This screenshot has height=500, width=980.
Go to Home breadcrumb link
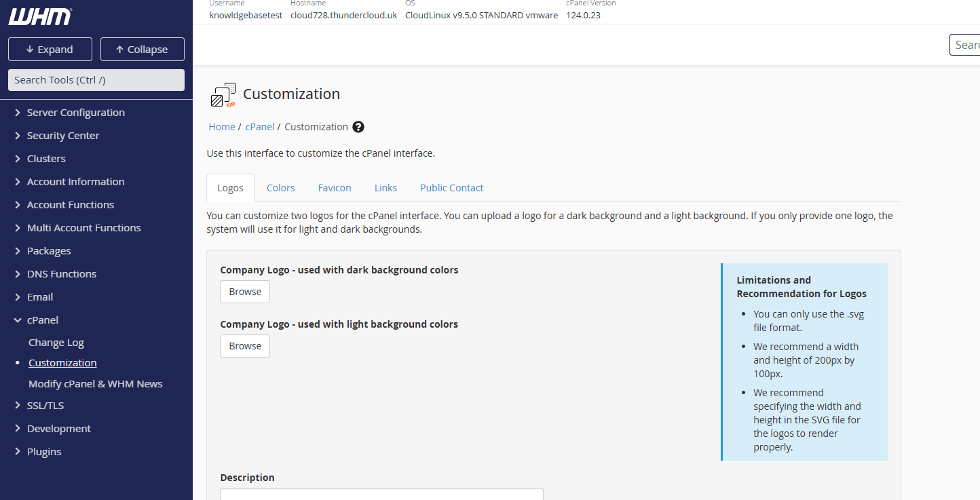click(x=222, y=127)
